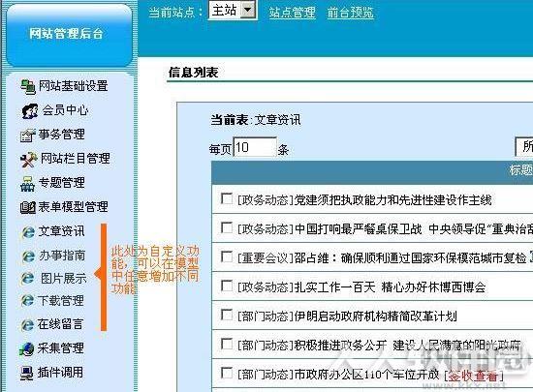Screen dimensions: 533x392
Task: Click the IE icon beside 办事指南
Action: [28, 256]
